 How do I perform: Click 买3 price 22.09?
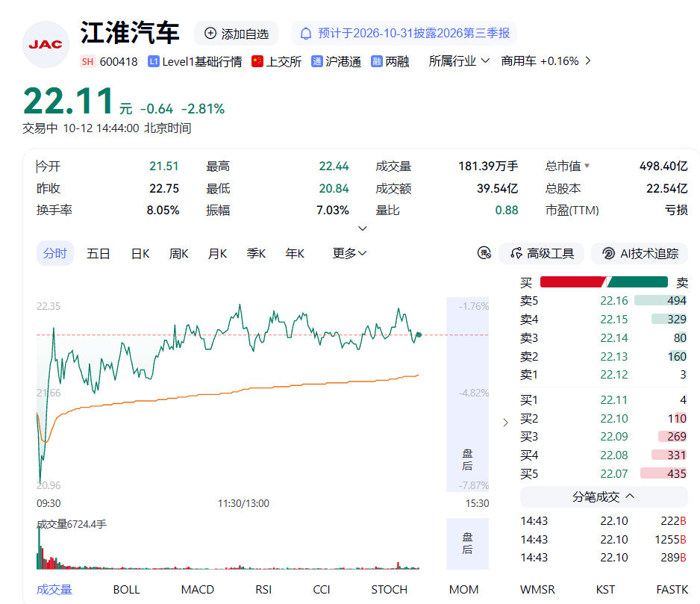pos(614,437)
